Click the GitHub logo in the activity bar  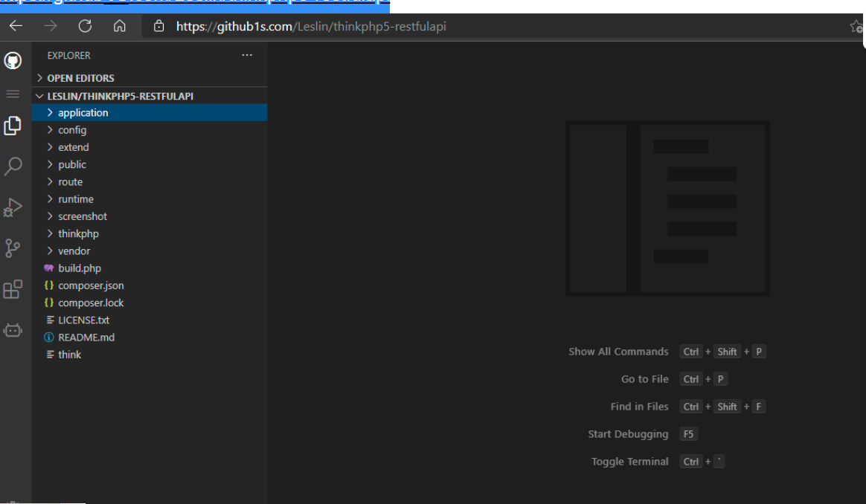click(13, 61)
